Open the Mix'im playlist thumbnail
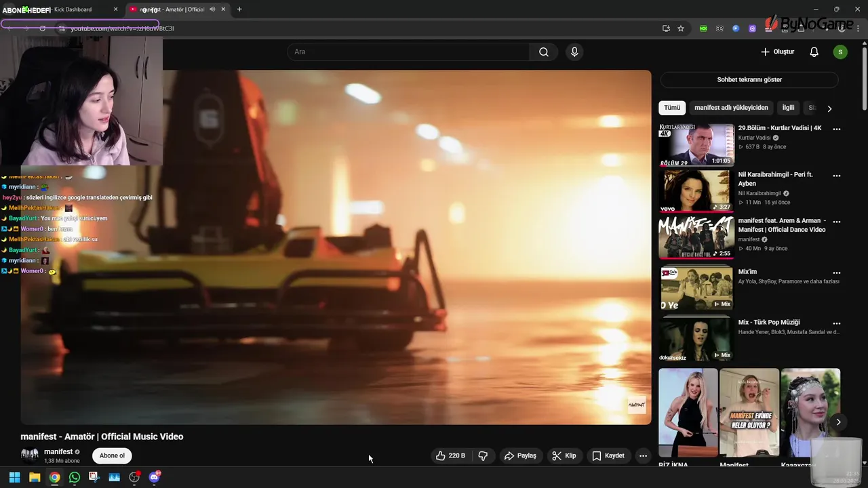The height and width of the screenshot is (488, 868). [x=696, y=288]
